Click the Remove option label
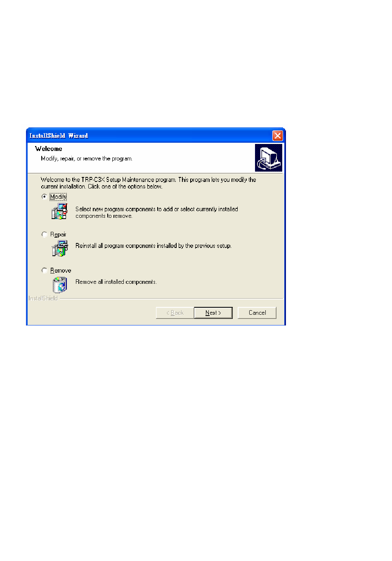This screenshot has height=561, width=392. (61, 270)
